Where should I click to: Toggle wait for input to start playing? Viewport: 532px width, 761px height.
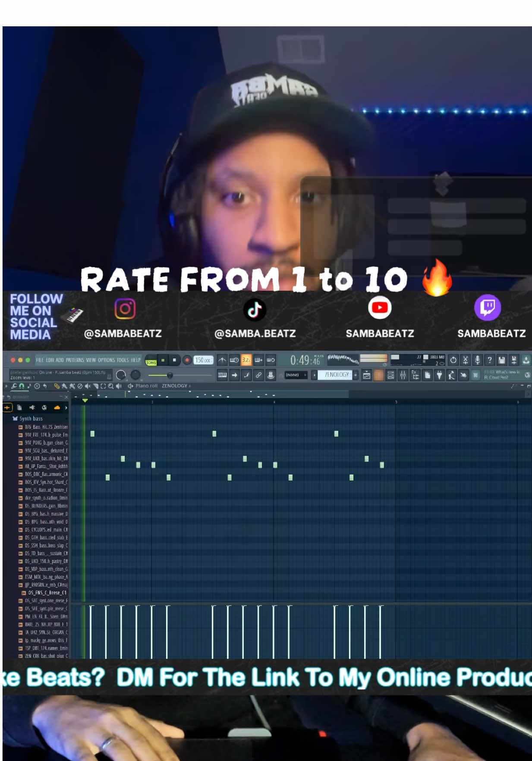tap(234, 360)
